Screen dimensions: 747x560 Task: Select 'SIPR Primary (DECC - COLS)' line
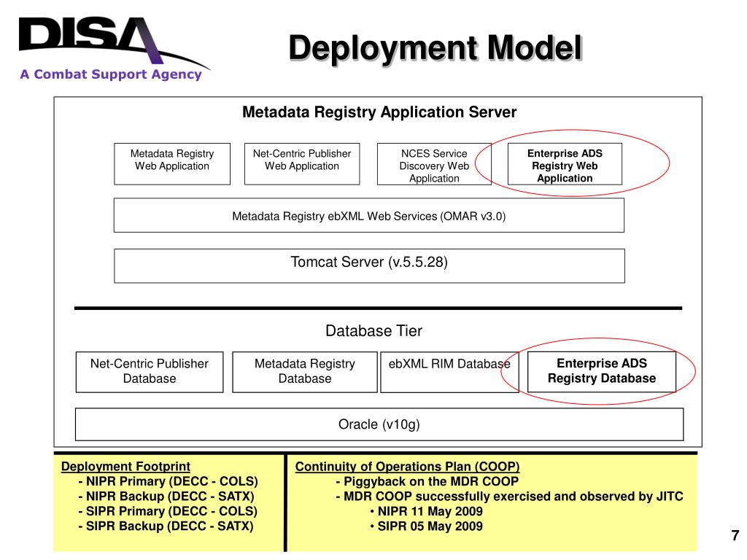pos(169,511)
